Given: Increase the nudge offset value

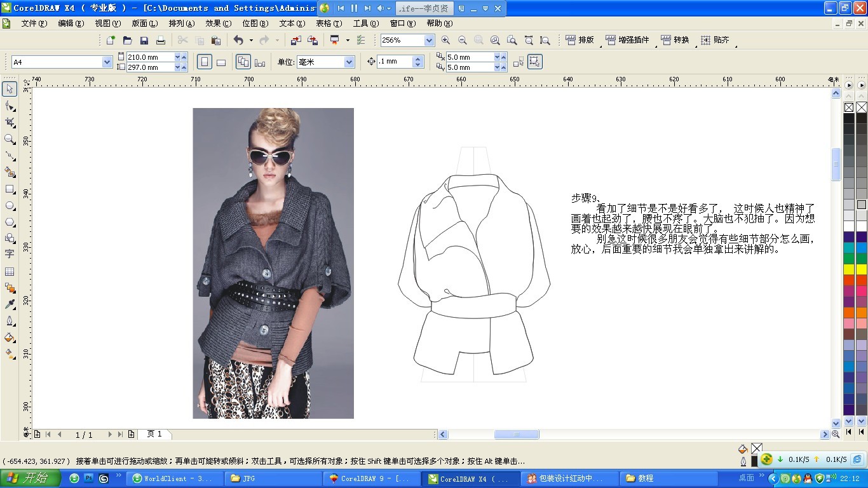Looking at the screenshot, I should (x=417, y=58).
